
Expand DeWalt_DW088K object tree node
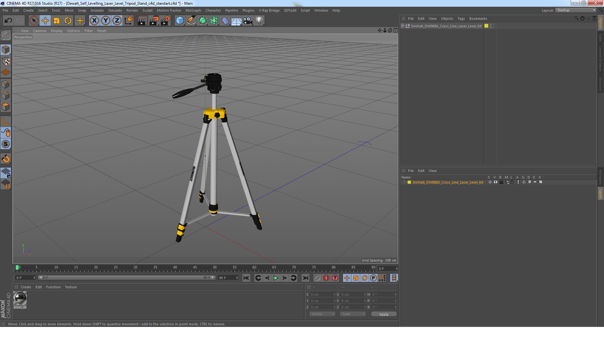(x=403, y=26)
